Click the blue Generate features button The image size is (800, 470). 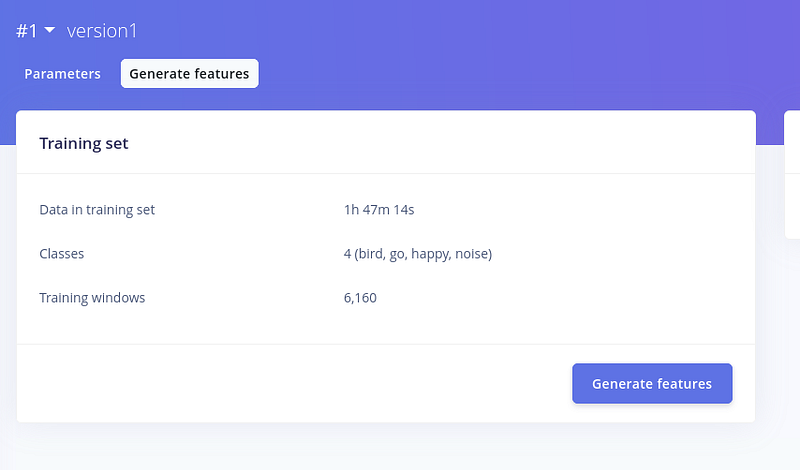coord(652,384)
